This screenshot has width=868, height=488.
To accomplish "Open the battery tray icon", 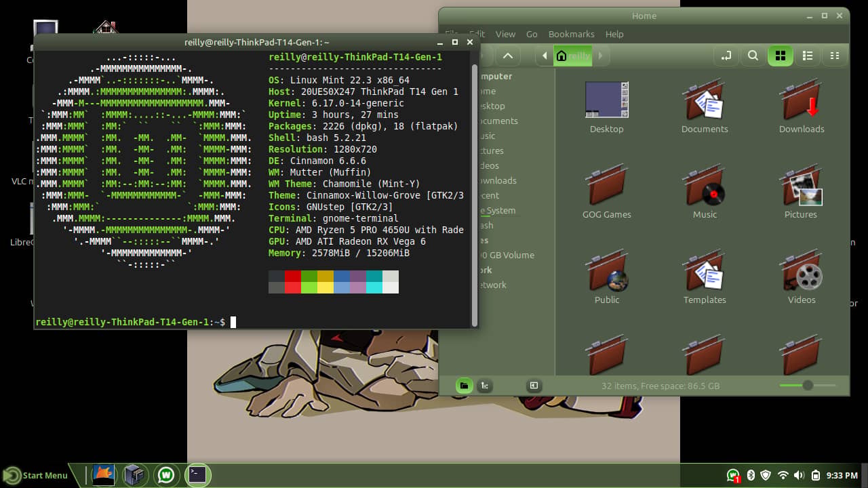I will point(816,475).
